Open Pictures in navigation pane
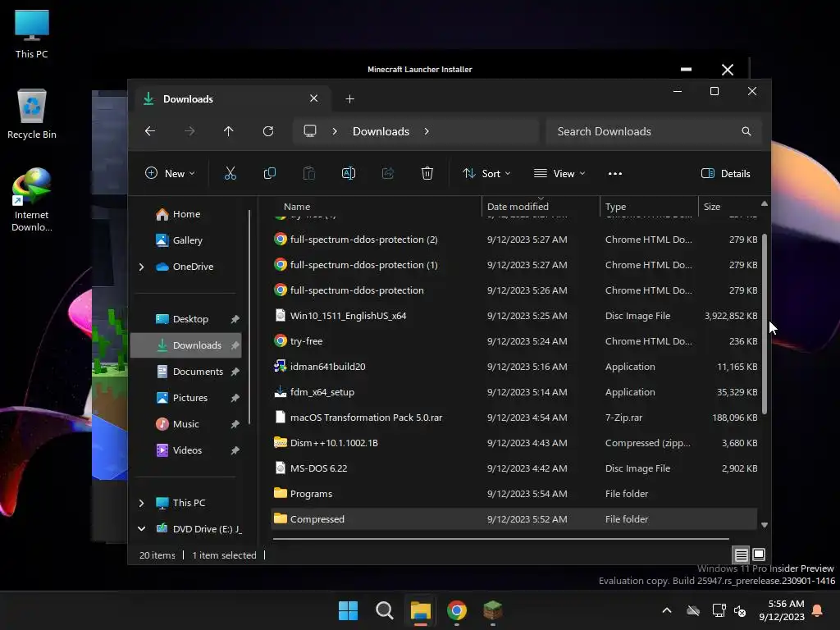This screenshot has width=840, height=630. pyautogui.click(x=186, y=398)
